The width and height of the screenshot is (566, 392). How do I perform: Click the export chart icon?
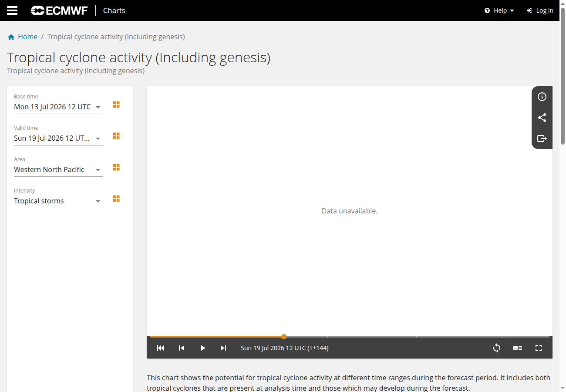click(x=542, y=139)
